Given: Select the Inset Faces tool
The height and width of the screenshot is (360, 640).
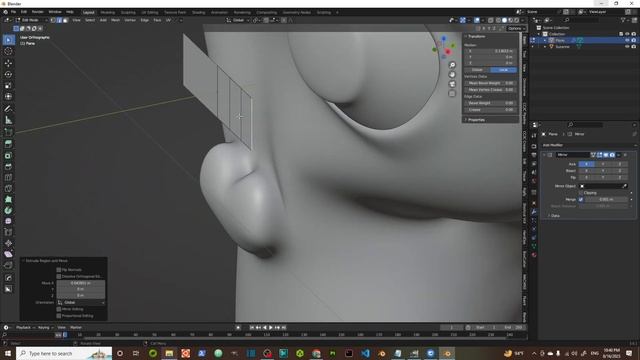Looking at the screenshot, I should click(x=8, y=155).
